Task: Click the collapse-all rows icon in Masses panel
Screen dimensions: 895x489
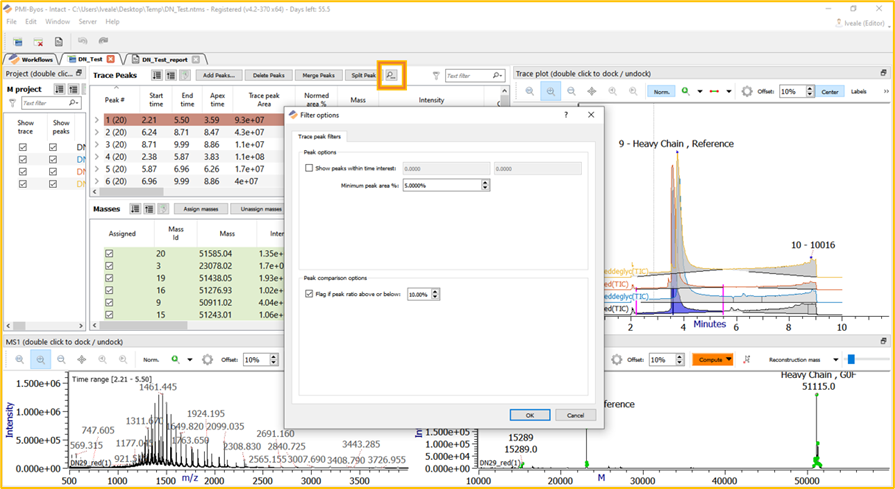Action: tap(148, 209)
